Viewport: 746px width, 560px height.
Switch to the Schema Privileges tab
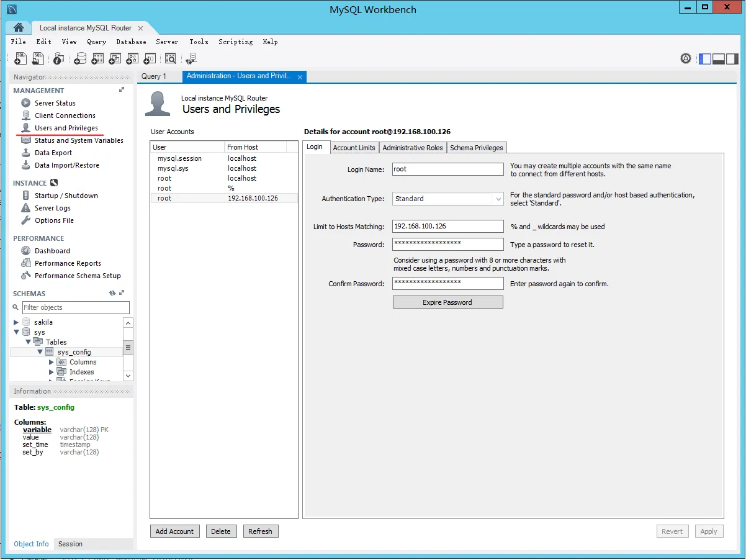(477, 148)
